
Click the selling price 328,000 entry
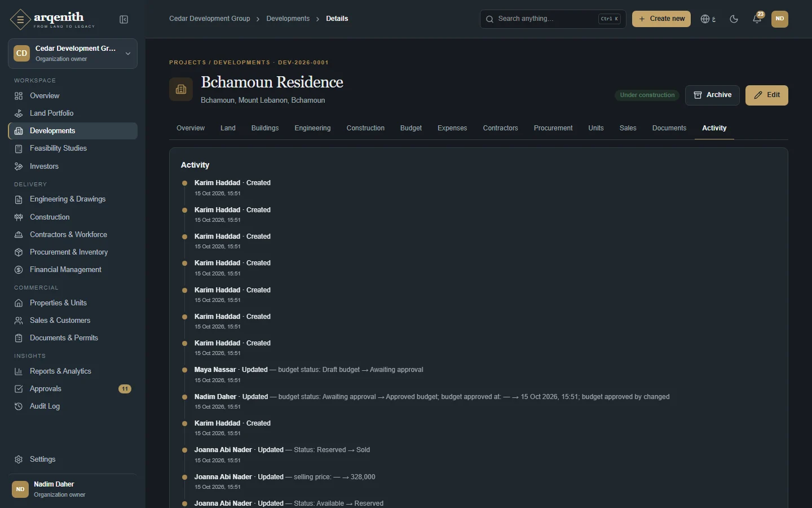point(285,482)
